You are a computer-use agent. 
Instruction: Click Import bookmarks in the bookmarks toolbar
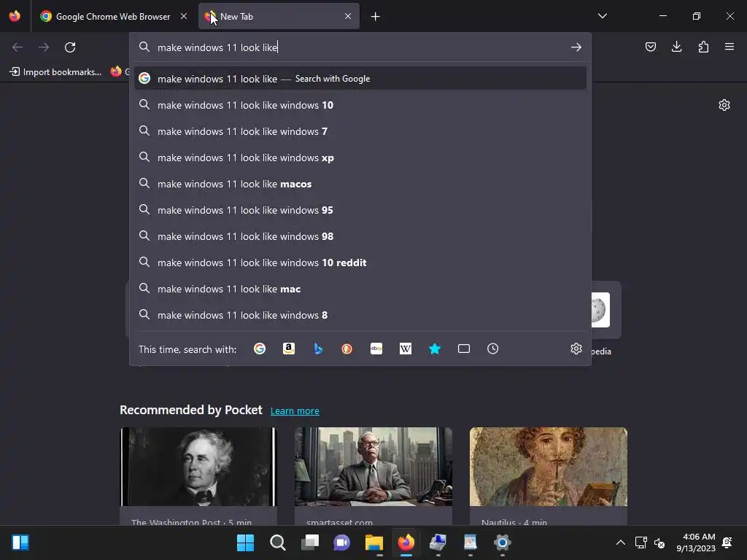pos(55,72)
